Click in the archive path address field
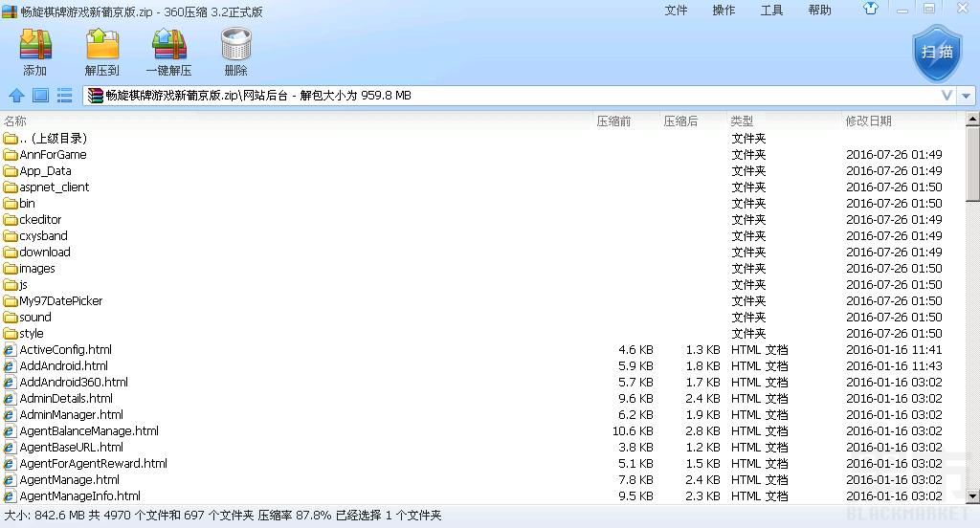The width and height of the screenshot is (980, 528). (x=519, y=95)
